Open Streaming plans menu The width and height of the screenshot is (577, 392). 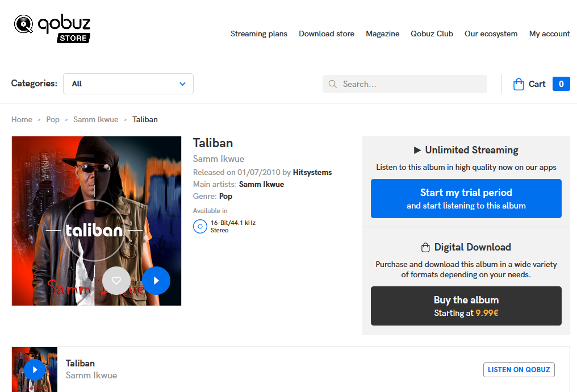click(259, 34)
